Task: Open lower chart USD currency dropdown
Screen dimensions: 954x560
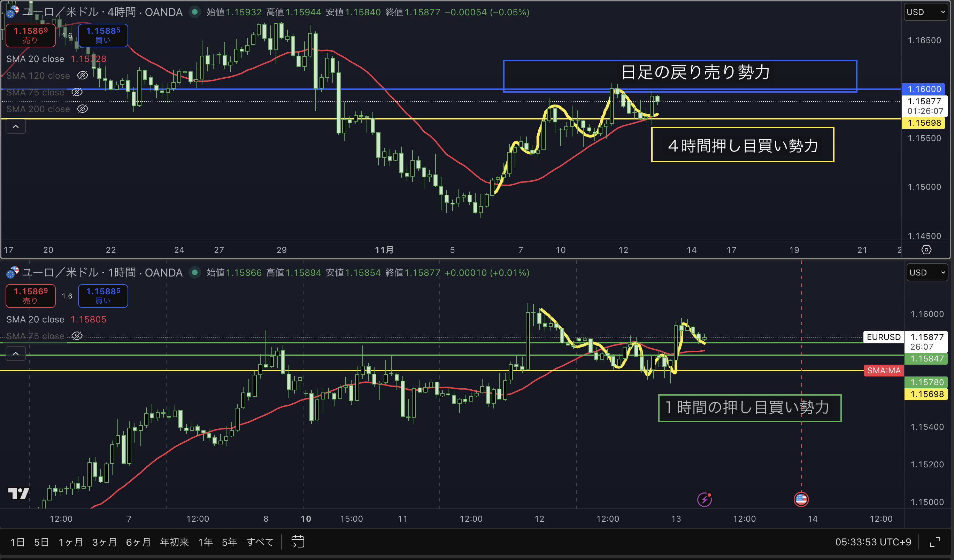Action: point(927,272)
